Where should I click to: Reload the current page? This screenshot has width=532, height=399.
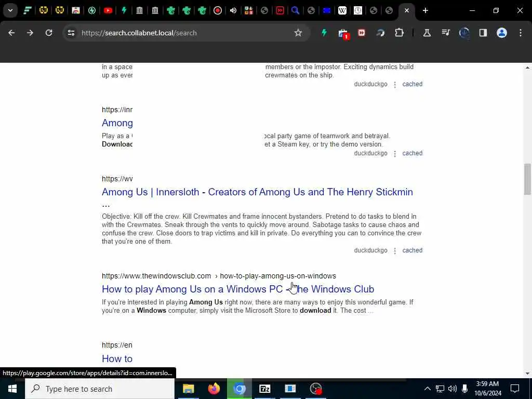tap(49, 33)
